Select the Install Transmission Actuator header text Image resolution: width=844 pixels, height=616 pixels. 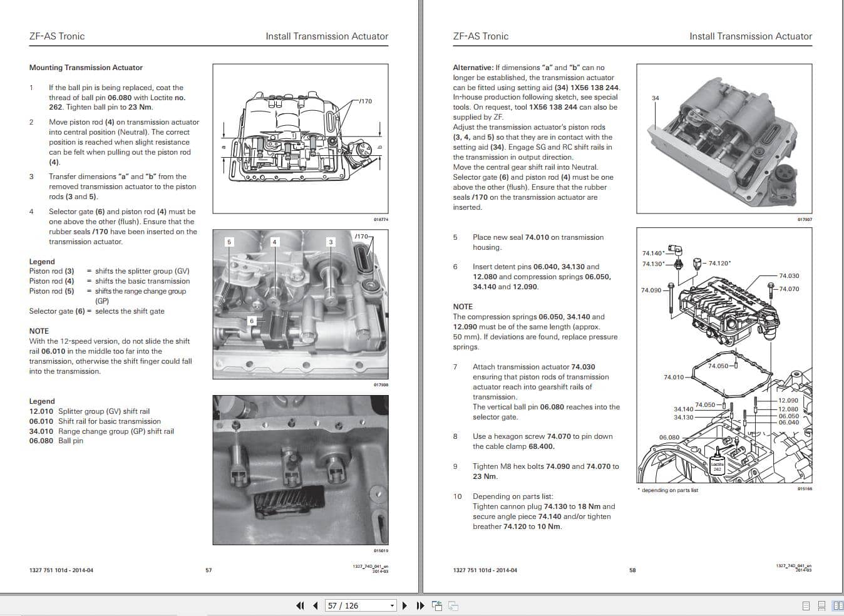pos(326,36)
